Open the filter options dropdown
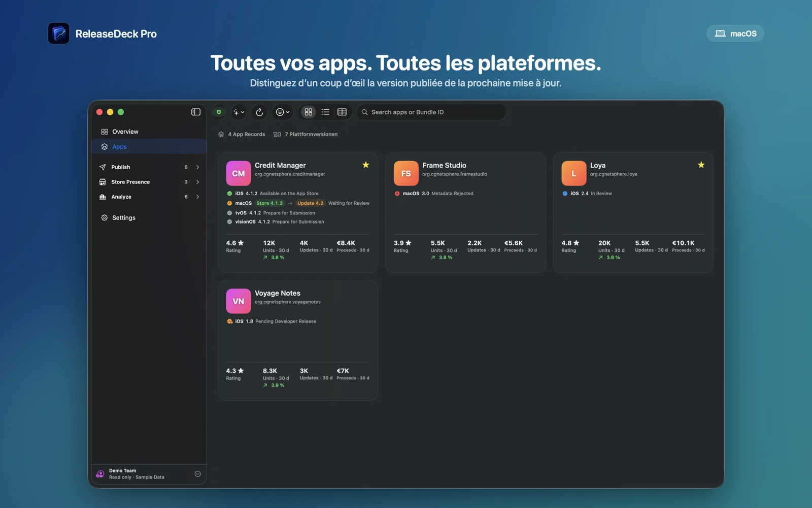 click(282, 112)
